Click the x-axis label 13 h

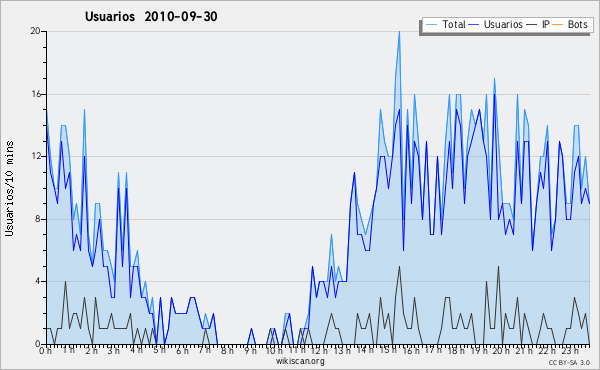(342, 350)
